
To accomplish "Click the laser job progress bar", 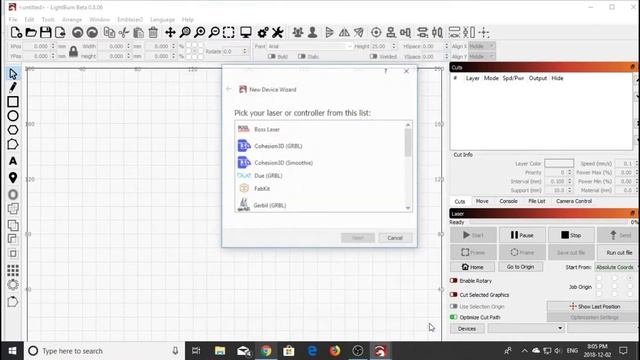I will 548,222.
